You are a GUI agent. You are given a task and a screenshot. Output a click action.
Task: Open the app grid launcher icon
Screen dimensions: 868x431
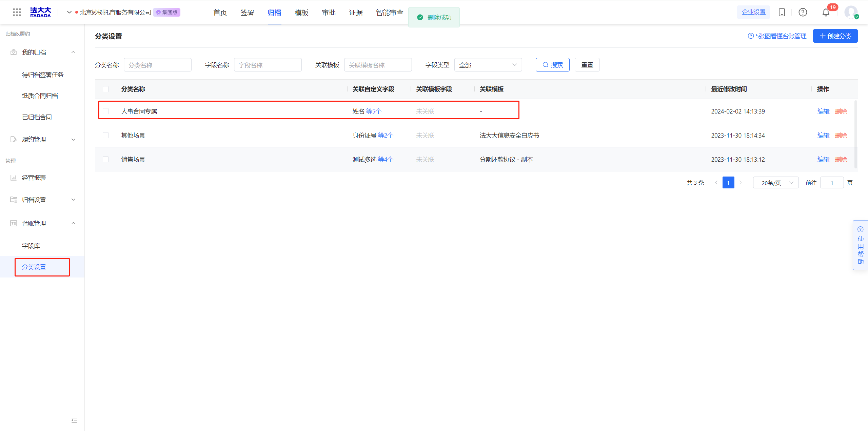(x=17, y=12)
